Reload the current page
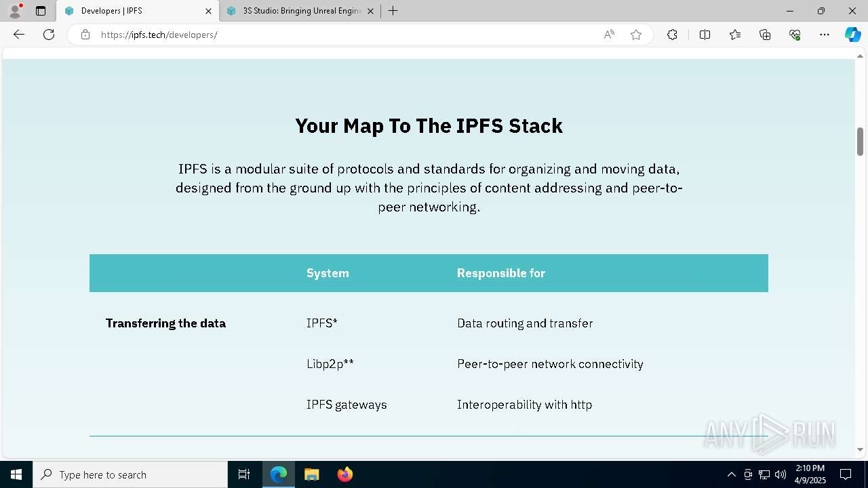Viewport: 868px width, 488px height. pos(49,35)
